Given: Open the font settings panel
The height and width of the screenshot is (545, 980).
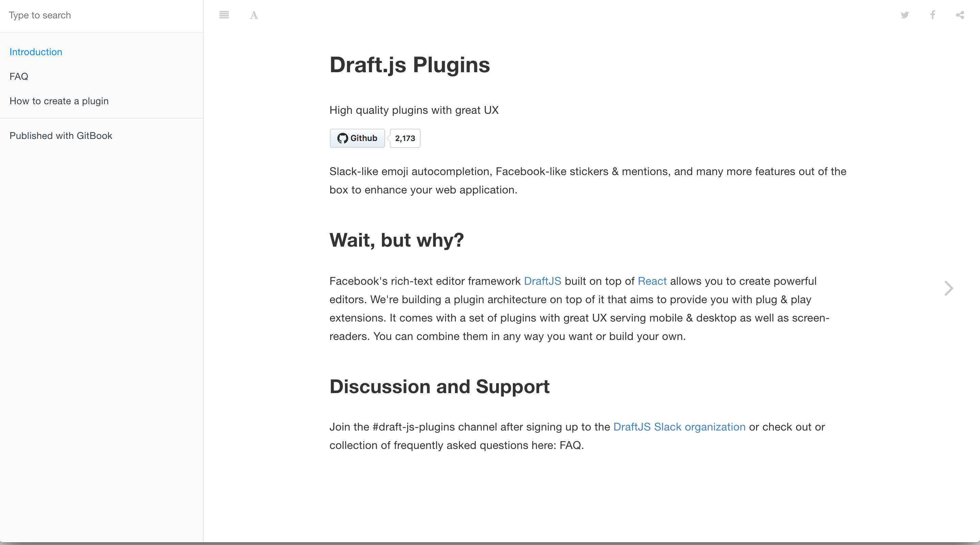Looking at the screenshot, I should pos(254,15).
